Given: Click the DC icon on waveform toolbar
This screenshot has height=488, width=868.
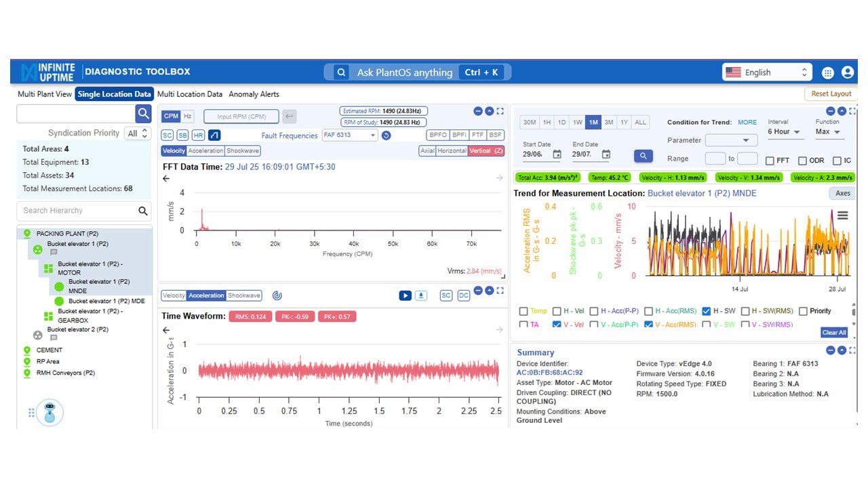Looking at the screenshot, I should pos(465,295).
